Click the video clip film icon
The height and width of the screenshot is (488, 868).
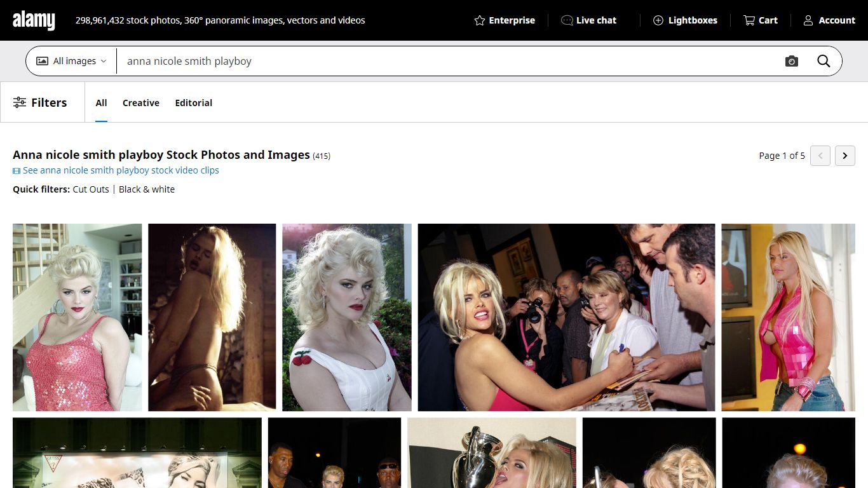(x=17, y=171)
